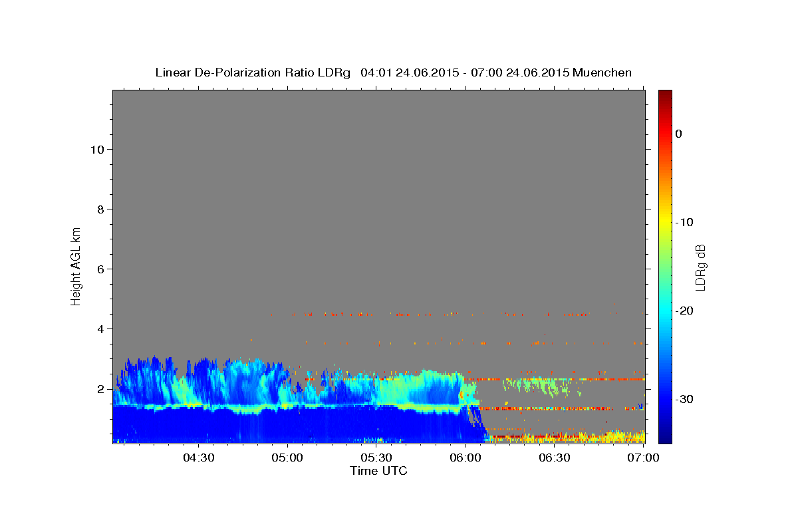This screenshot has height=532, width=798.
Task: Click the 04:30 time tick label
Action: [x=198, y=458]
